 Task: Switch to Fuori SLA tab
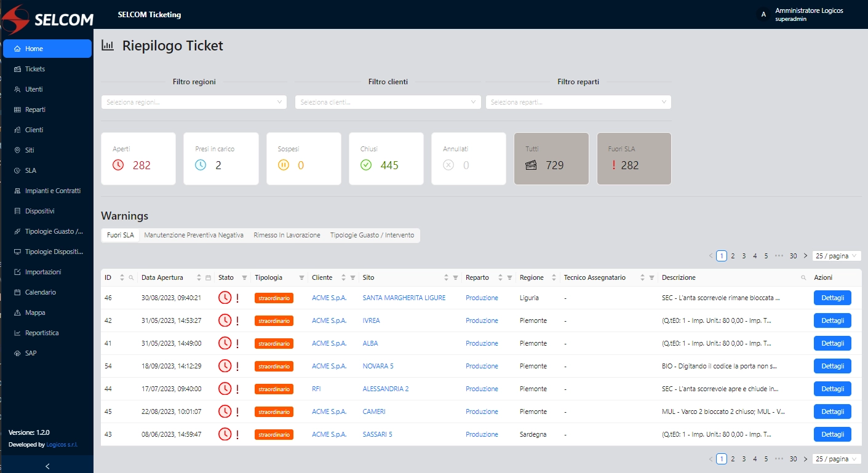pyautogui.click(x=121, y=235)
